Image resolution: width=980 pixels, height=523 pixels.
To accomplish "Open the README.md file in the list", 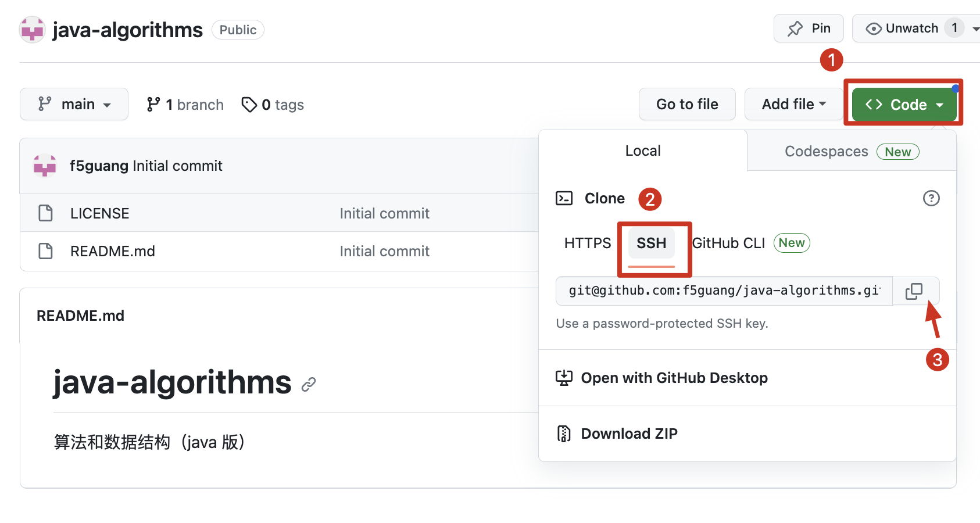I will pyautogui.click(x=113, y=251).
